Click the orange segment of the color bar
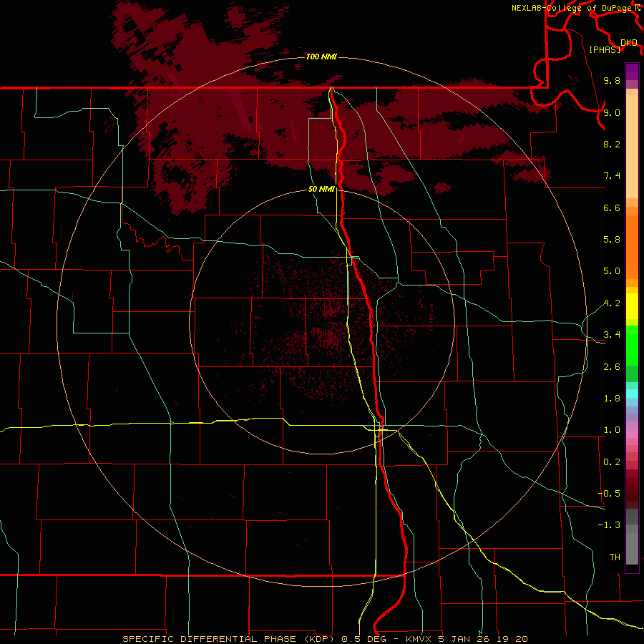The image size is (644, 644). (632, 246)
